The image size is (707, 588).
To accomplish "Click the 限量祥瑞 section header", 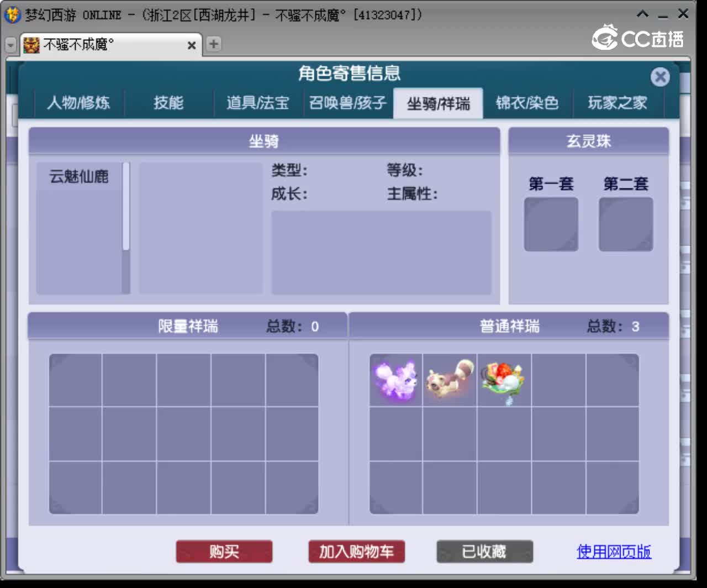I will coord(188,326).
